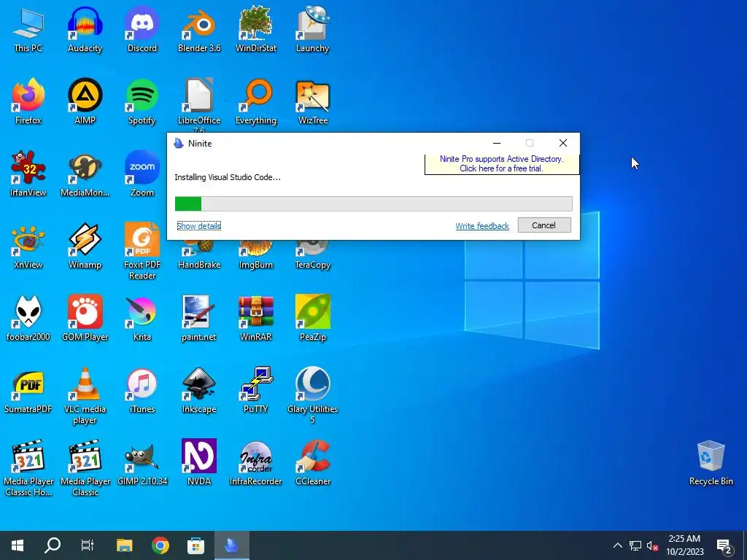Click the NVDA desktop icon

[199, 463]
